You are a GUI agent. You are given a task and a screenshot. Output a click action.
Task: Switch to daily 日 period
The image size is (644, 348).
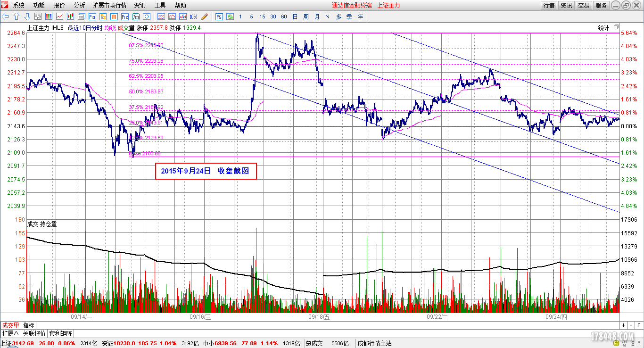click(x=295, y=17)
